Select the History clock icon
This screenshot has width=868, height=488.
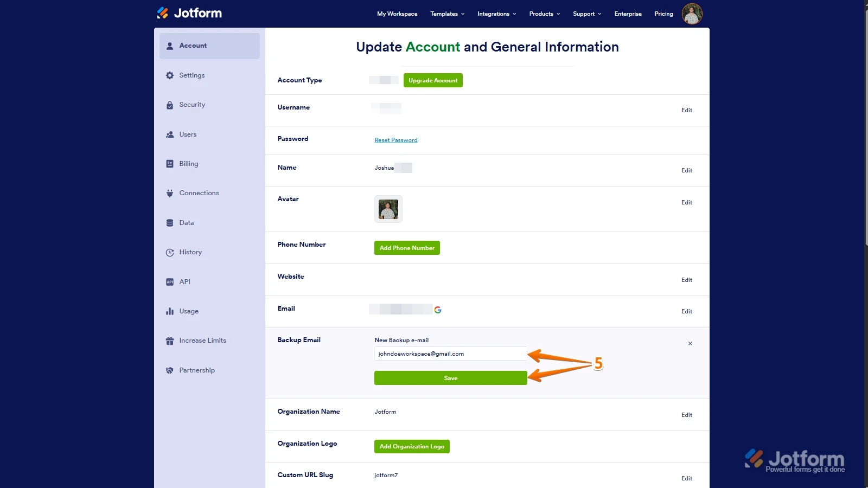pyautogui.click(x=170, y=252)
